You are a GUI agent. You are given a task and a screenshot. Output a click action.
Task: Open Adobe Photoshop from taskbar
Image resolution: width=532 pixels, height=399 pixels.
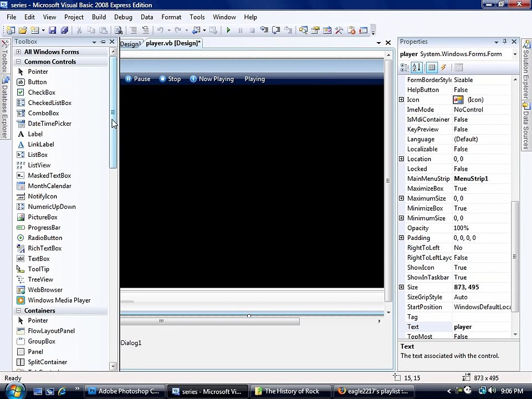point(124,391)
